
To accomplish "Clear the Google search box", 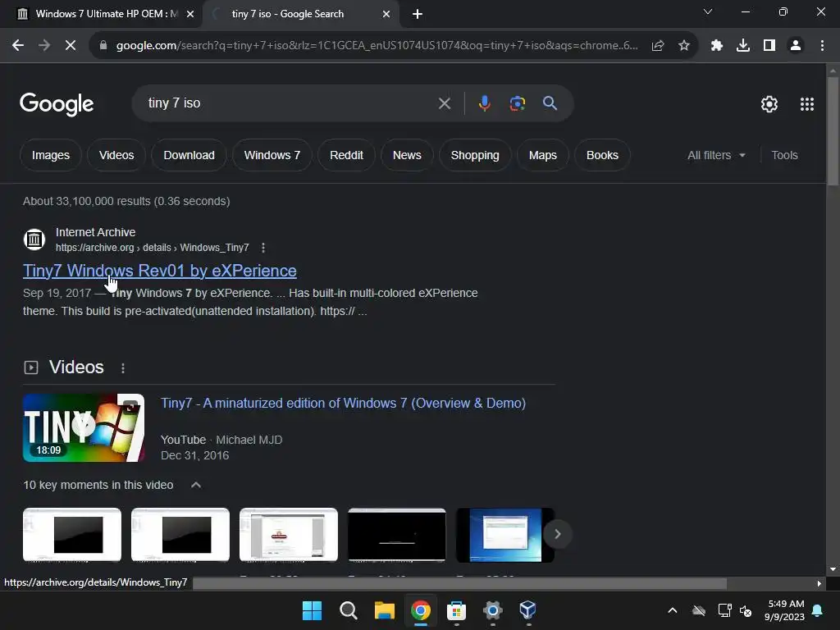I will click(x=444, y=103).
